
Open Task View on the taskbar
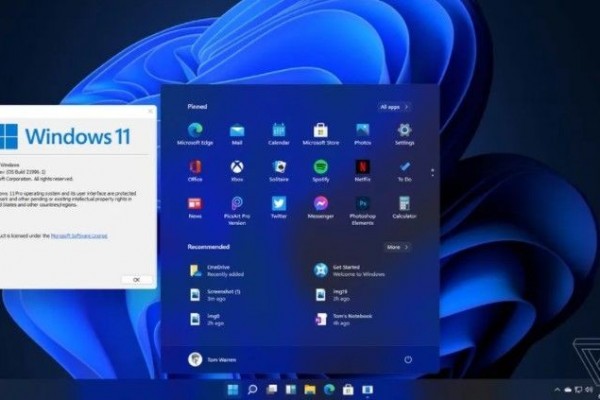tap(272, 390)
